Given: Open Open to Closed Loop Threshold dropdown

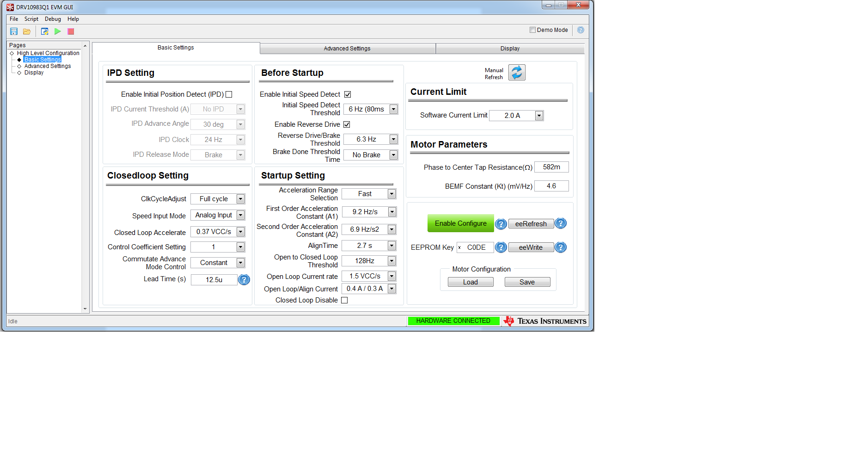Looking at the screenshot, I should (369, 261).
